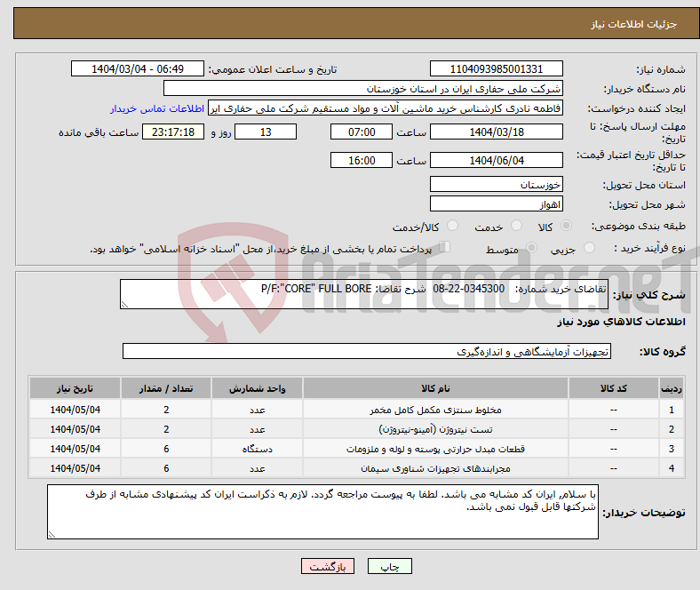Click the شماره نیاز number field
This screenshot has width=700, height=590.
click(496, 69)
